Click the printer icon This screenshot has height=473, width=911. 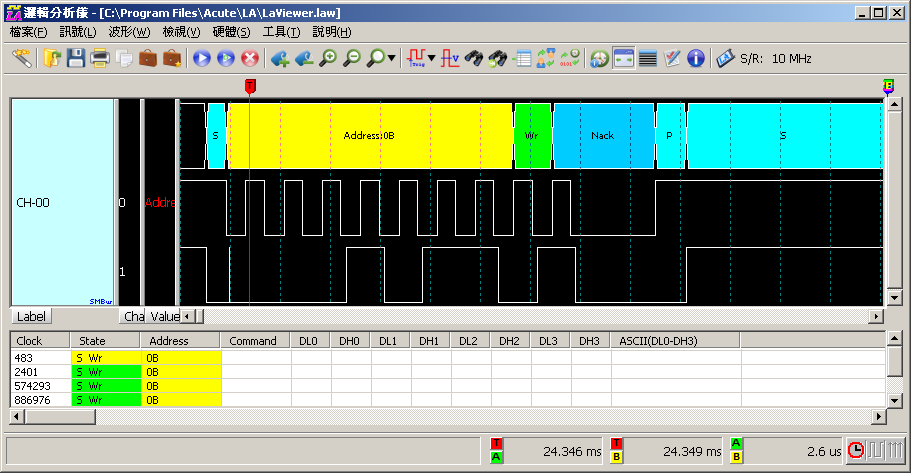pos(100,58)
